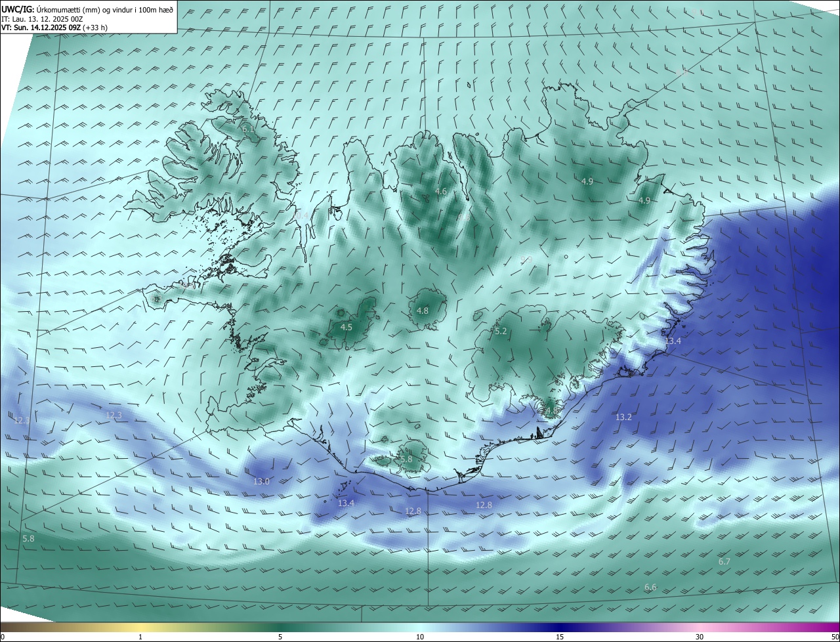Click the 6.6 value near the bottom edge
This screenshot has width=840, height=642.
[x=650, y=588]
